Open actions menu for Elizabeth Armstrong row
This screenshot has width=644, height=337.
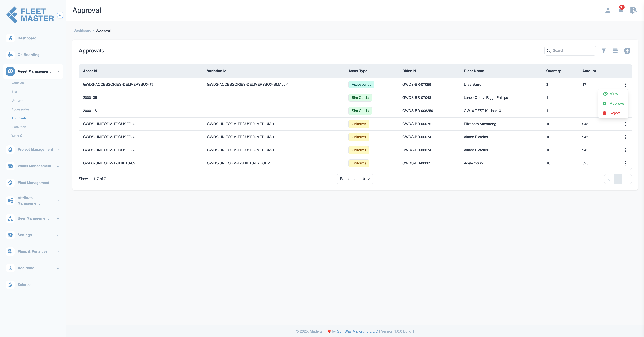(x=625, y=124)
